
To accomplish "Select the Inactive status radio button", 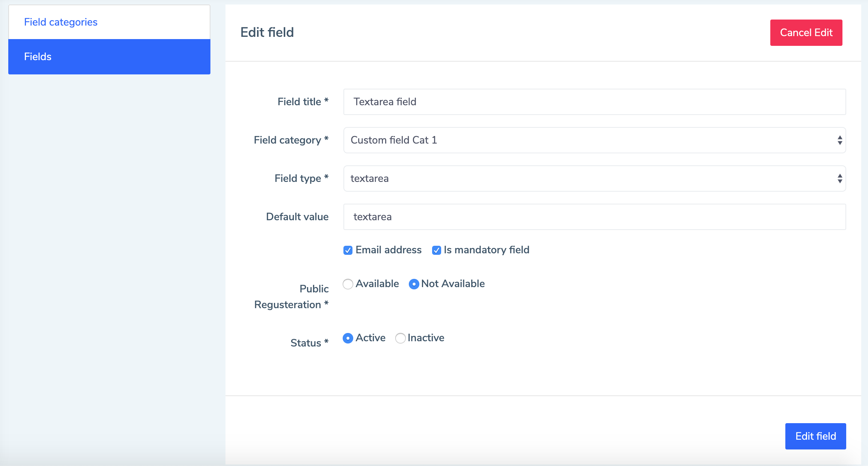I will 401,338.
